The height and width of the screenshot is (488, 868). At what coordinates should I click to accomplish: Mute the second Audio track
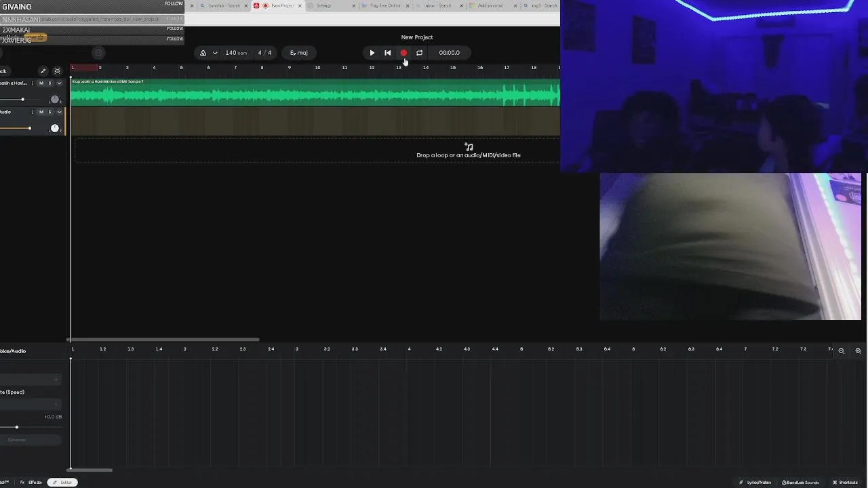pos(41,112)
